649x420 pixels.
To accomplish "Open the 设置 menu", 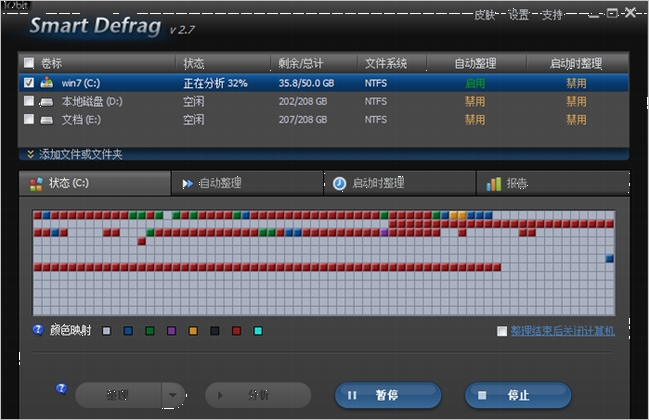I will click(518, 15).
